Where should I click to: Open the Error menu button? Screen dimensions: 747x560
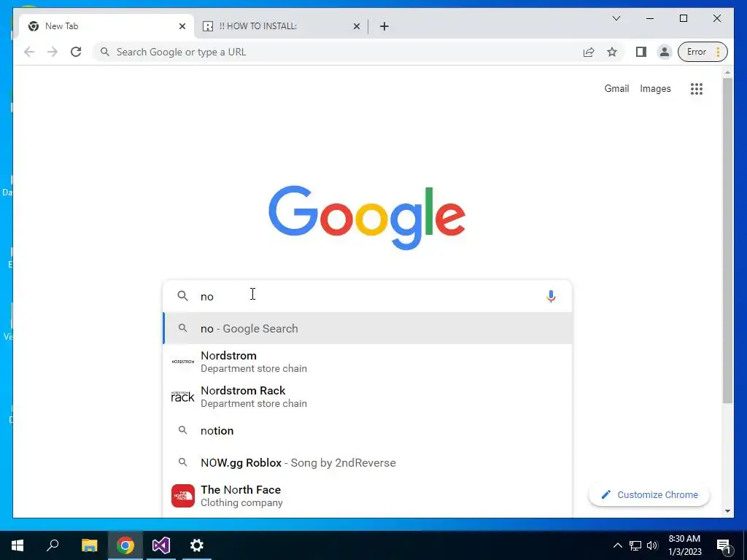click(703, 52)
